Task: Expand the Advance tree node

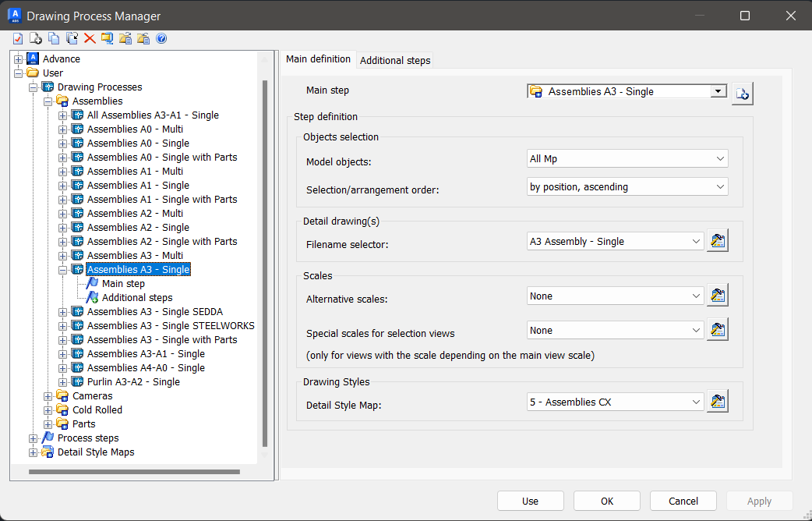Action: coord(18,59)
